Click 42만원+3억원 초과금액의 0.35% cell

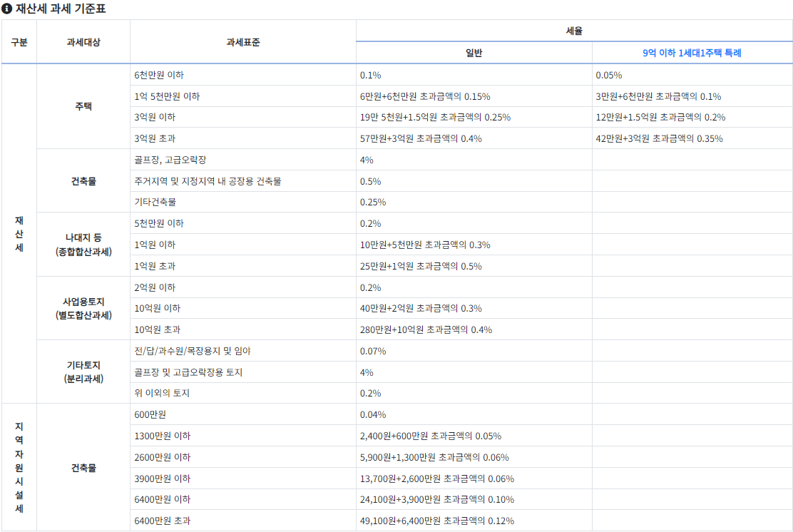(692, 138)
